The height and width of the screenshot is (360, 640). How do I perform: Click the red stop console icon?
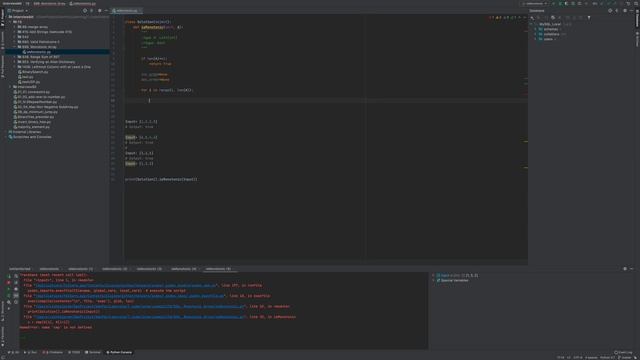[9, 282]
